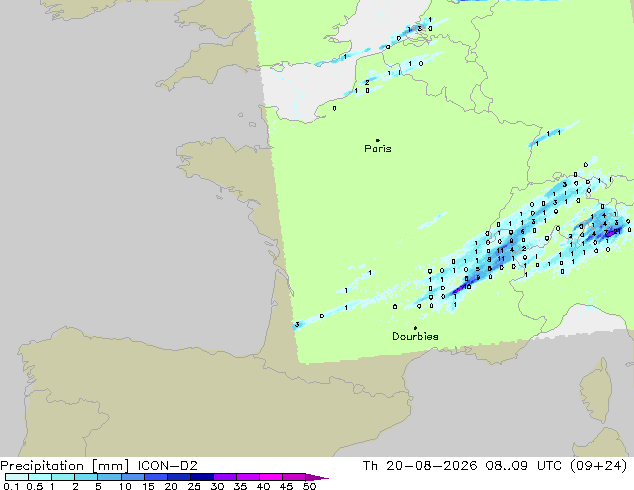Image resolution: width=634 pixels, height=490 pixels.
Task: Click the '08..09 UTC' time range text
Action: [x=524, y=466]
